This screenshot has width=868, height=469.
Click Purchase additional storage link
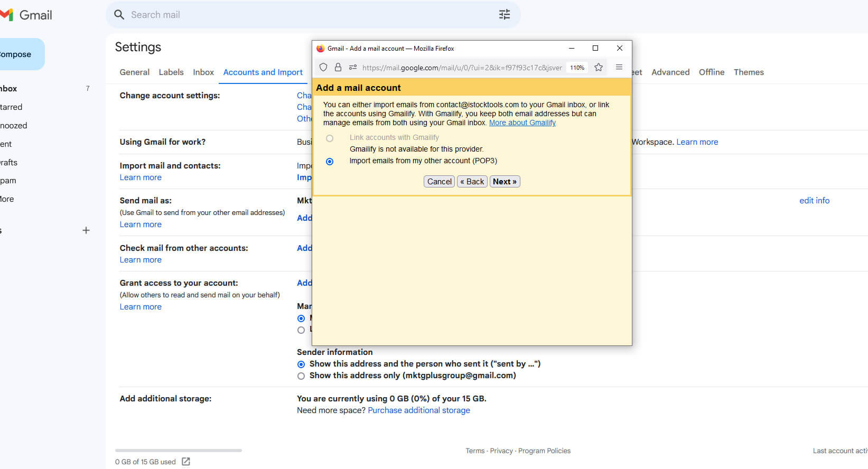(419, 410)
